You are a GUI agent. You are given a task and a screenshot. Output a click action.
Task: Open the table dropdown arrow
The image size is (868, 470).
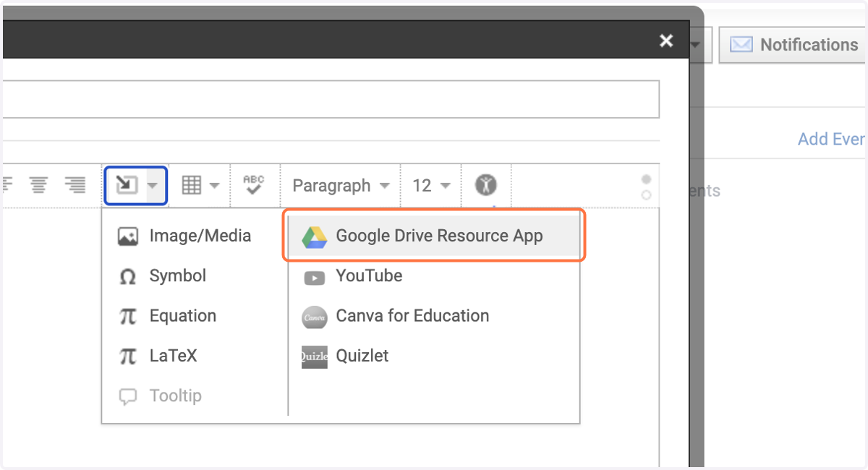pyautogui.click(x=214, y=186)
